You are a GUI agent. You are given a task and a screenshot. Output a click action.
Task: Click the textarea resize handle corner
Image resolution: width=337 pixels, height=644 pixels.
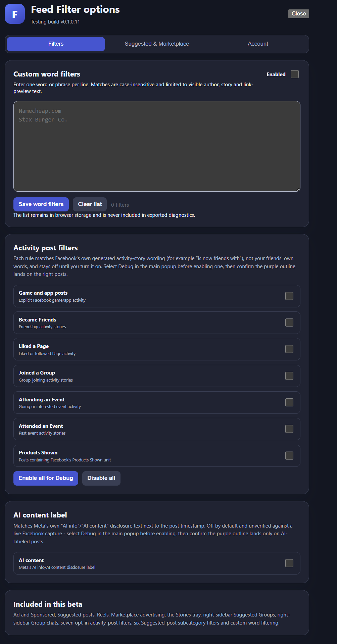tap(298, 190)
